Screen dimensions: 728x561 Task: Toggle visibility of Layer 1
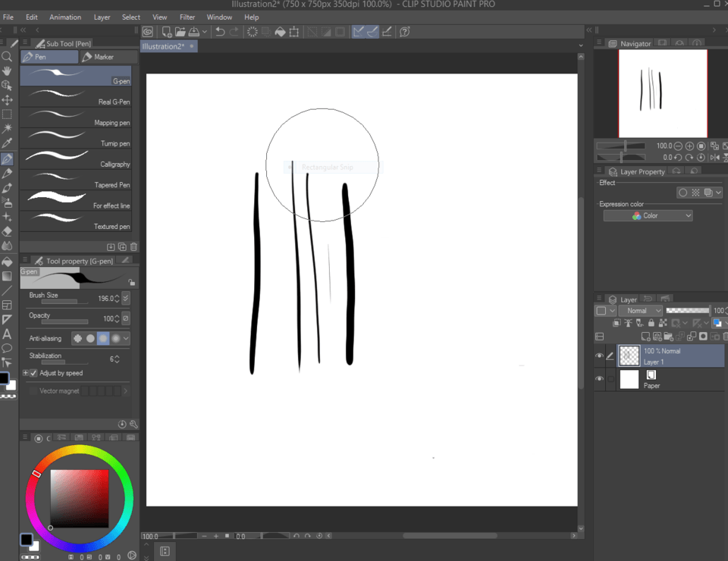click(599, 356)
